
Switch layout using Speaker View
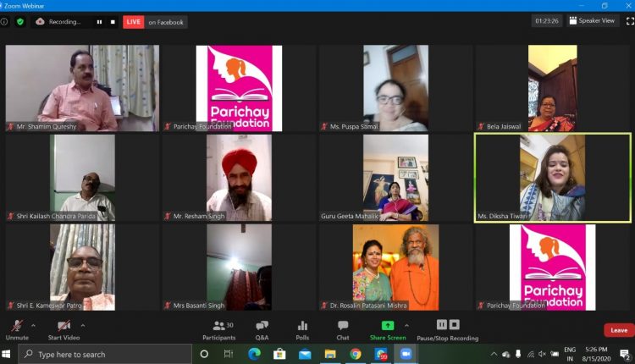coord(591,21)
